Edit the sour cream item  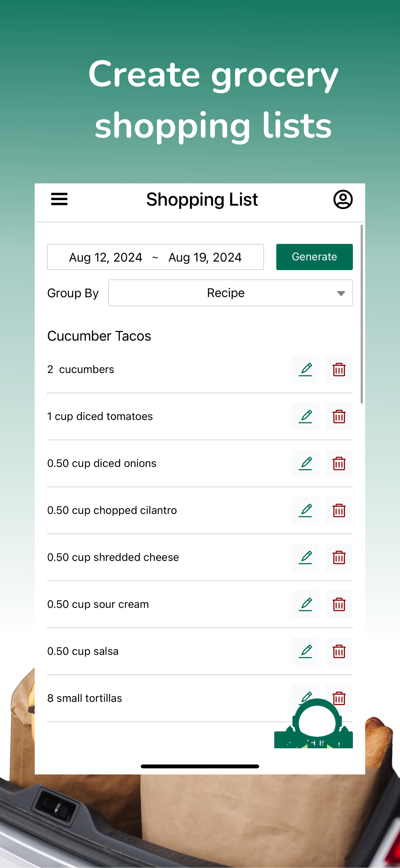(x=305, y=604)
